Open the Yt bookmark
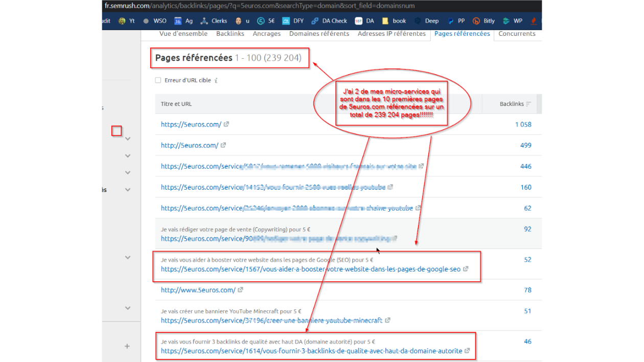Screen dimensions: 644x362 click(x=126, y=21)
